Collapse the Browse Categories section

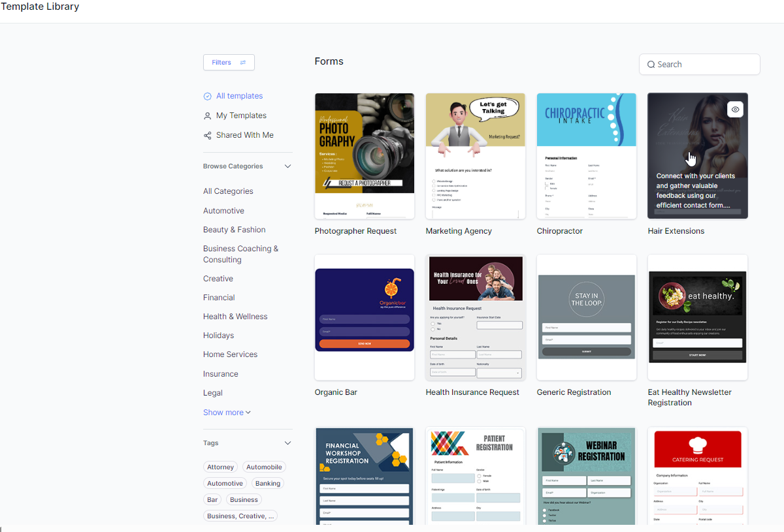point(287,166)
